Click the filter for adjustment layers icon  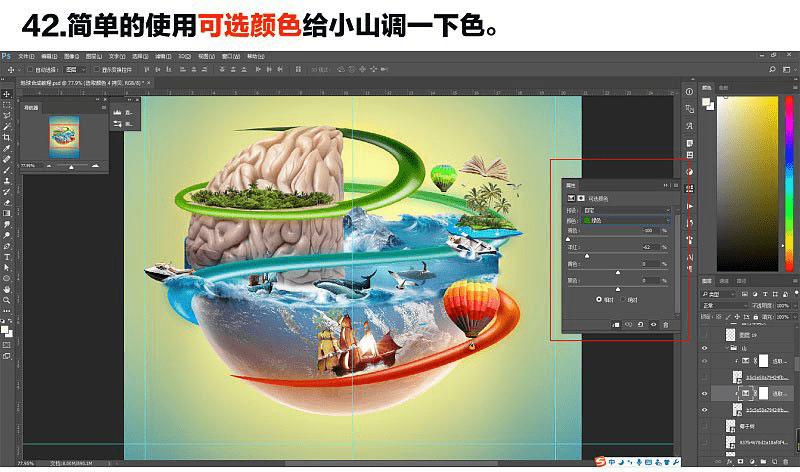click(755, 294)
